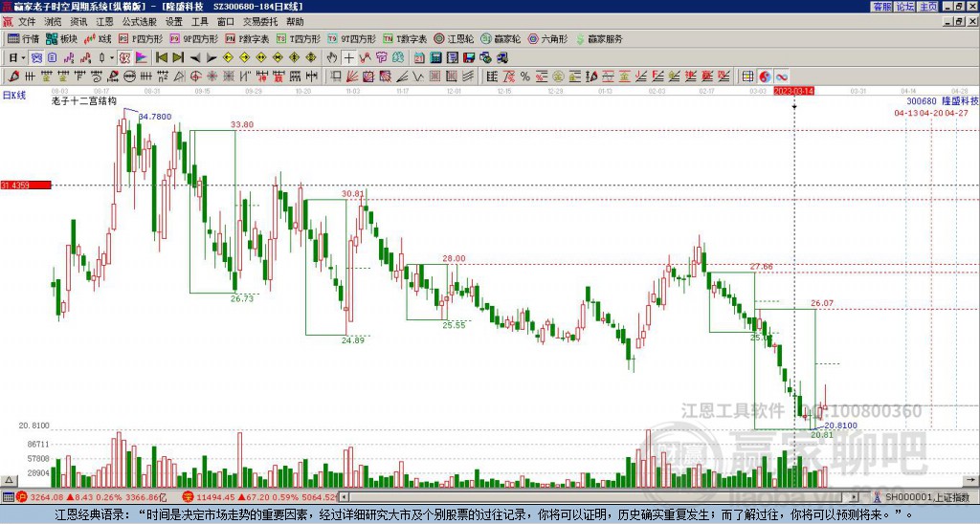Expand the bottom-left up-arrow panel button

click(9, 480)
